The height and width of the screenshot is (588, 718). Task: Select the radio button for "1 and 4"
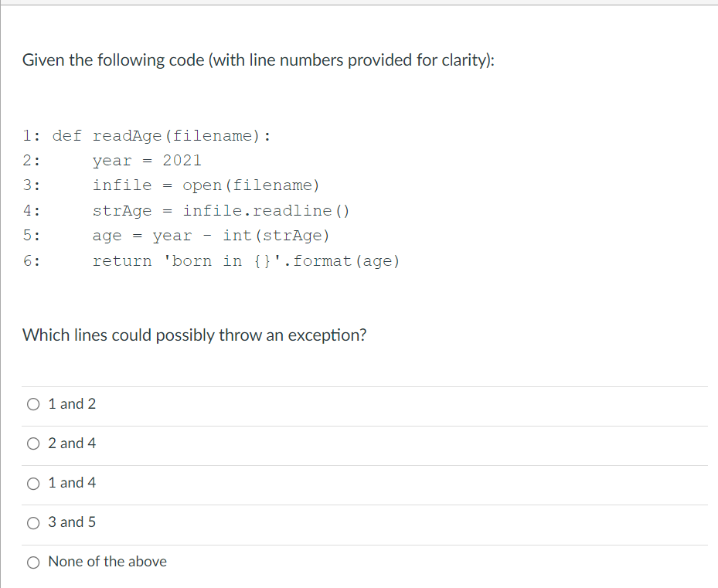click(x=33, y=483)
